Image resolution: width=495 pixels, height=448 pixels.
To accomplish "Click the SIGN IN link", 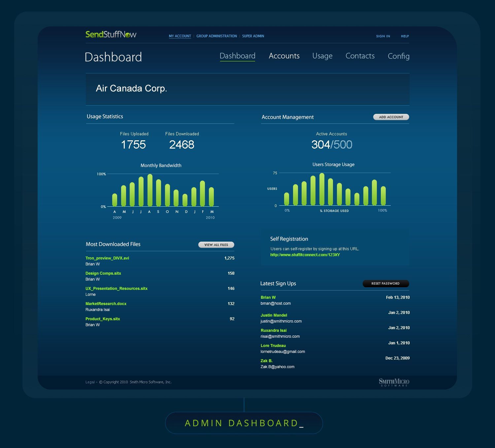I will point(383,36).
